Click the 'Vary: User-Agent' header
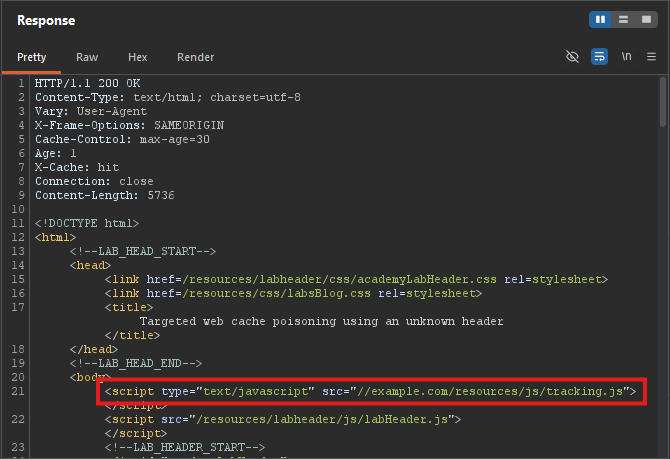Image resolution: width=670 pixels, height=459 pixels. pyautogui.click(x=91, y=111)
